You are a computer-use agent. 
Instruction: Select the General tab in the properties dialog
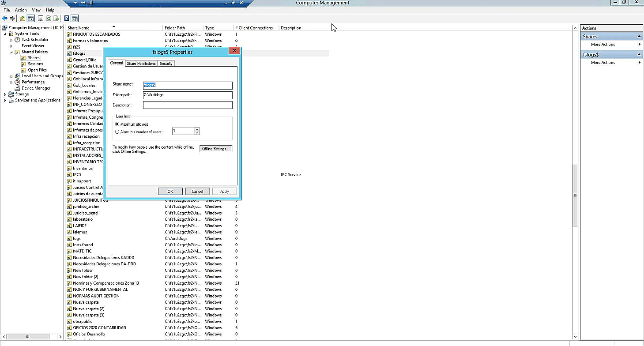coord(117,63)
